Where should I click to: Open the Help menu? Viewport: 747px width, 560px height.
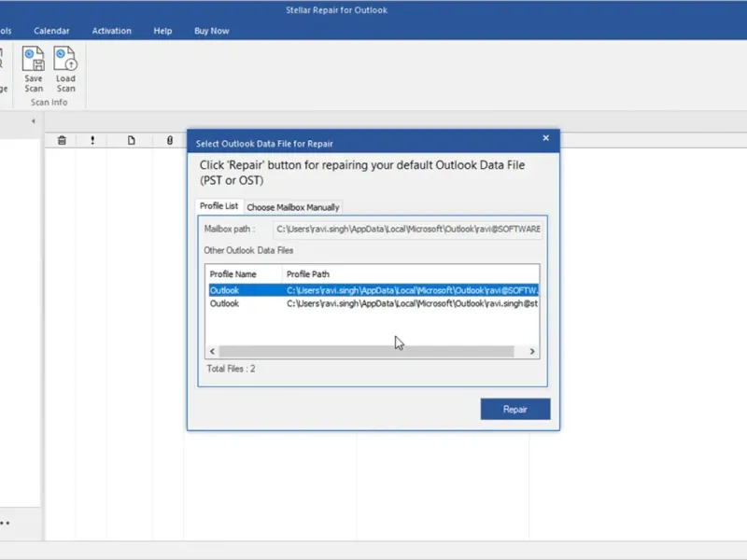click(162, 31)
